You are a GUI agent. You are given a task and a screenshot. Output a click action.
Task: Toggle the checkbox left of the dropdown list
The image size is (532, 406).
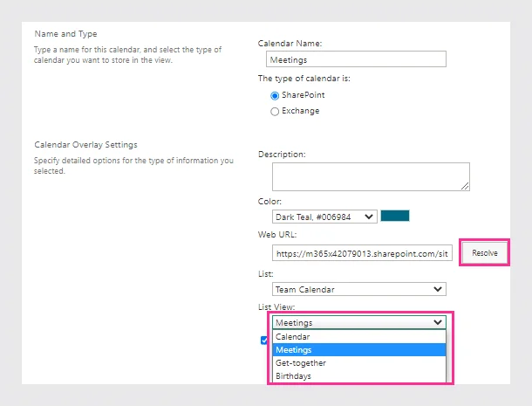(x=264, y=341)
